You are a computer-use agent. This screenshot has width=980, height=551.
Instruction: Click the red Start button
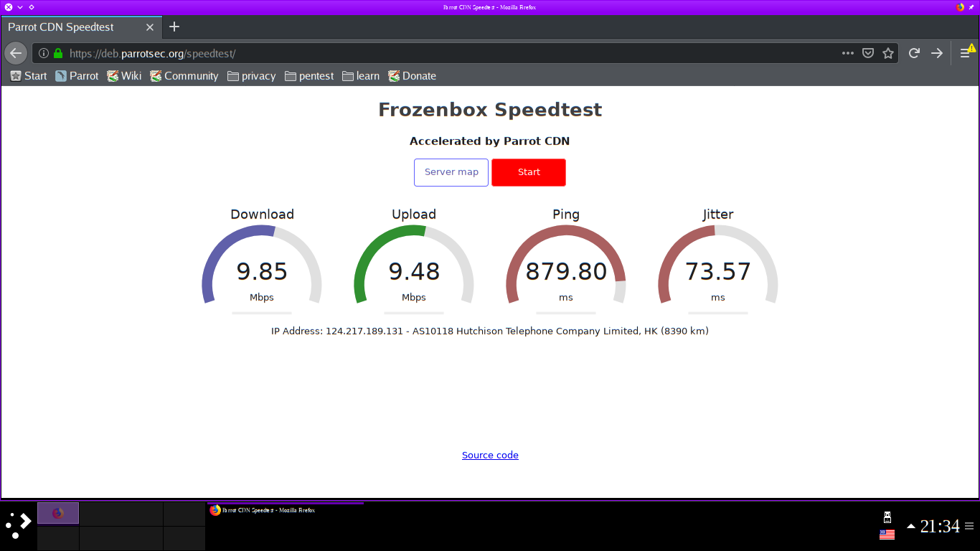pos(529,172)
